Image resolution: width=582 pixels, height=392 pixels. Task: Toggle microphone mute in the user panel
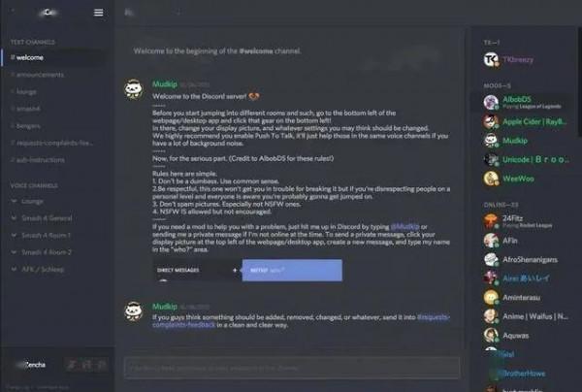[72, 365]
